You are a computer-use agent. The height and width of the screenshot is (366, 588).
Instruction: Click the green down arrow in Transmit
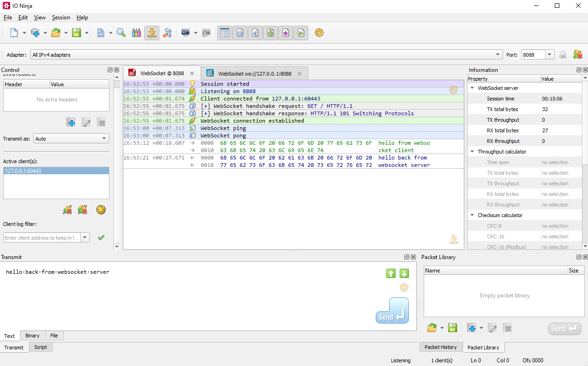[404, 273]
